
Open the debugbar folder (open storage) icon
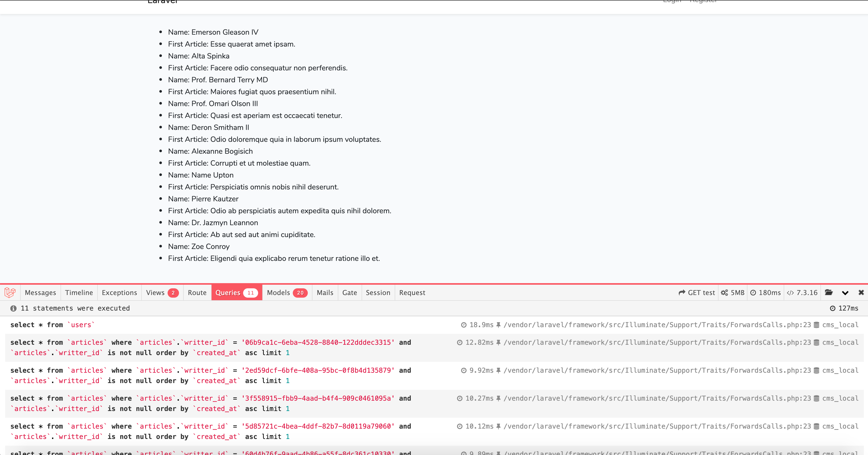tap(829, 292)
